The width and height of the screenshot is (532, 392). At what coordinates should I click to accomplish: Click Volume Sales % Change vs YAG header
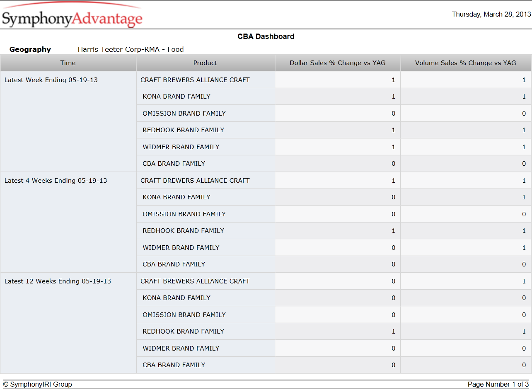point(466,63)
